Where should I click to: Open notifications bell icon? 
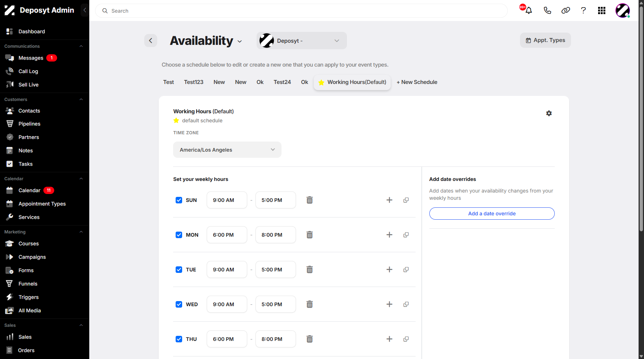click(x=528, y=10)
